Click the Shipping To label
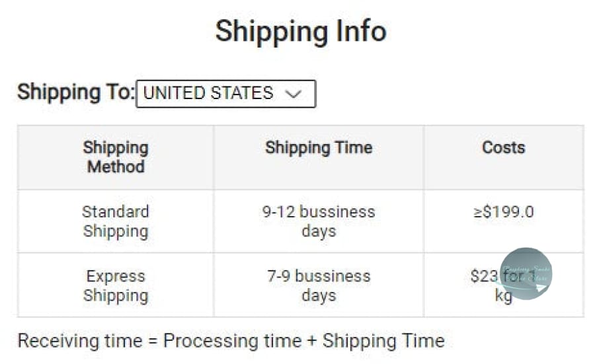 (75, 92)
